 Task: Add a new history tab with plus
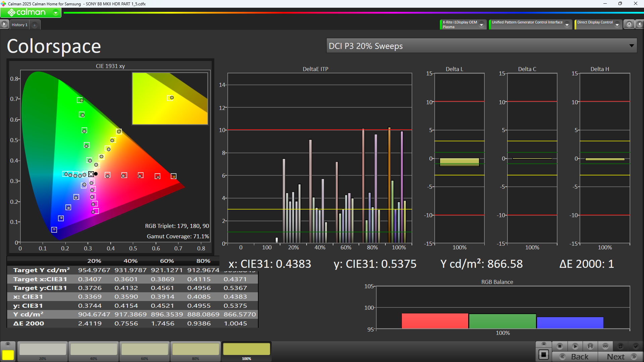click(35, 25)
